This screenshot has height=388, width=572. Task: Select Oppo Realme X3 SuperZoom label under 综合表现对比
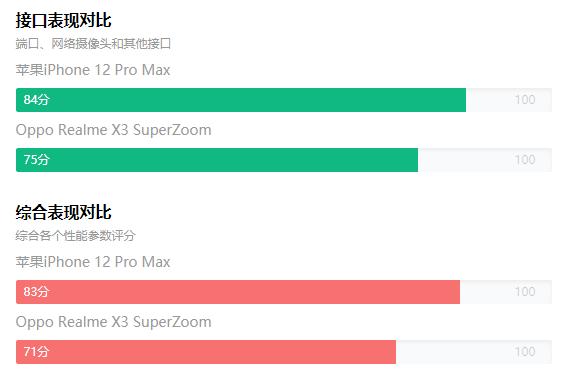[x=113, y=322]
